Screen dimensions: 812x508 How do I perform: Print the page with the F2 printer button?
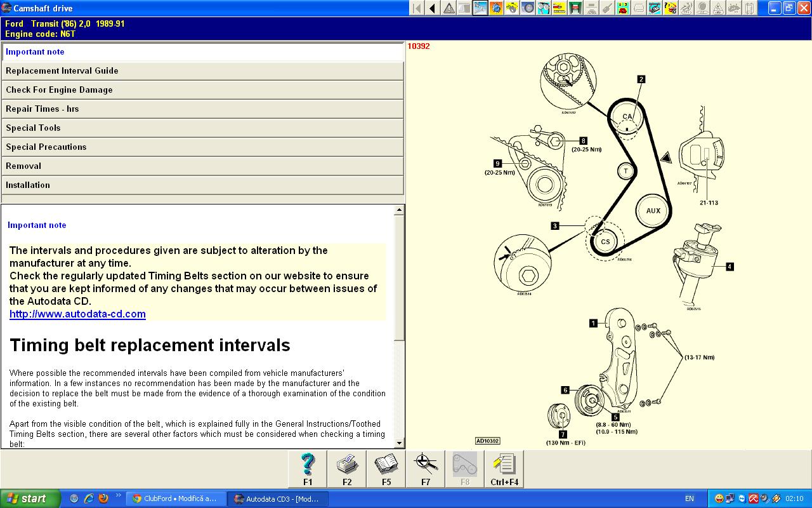347,469
